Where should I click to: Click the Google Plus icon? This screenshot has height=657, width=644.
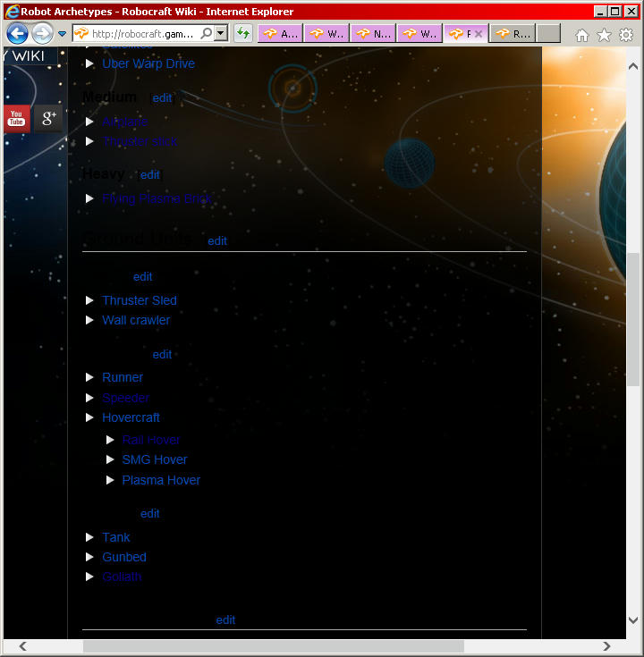(48, 119)
